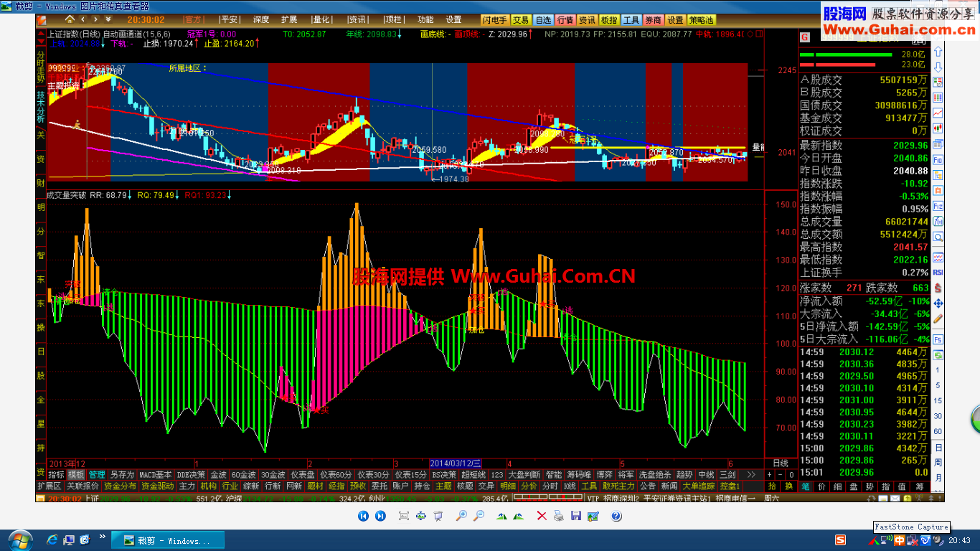Select the 5-minute period in right sidebar
Image resolution: width=980 pixels, height=551 pixels.
pyautogui.click(x=938, y=385)
